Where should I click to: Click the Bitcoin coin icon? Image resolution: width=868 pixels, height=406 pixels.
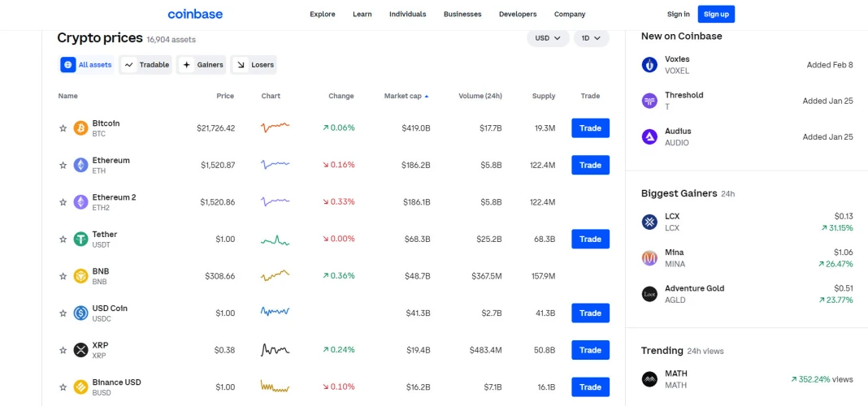pyautogui.click(x=80, y=128)
